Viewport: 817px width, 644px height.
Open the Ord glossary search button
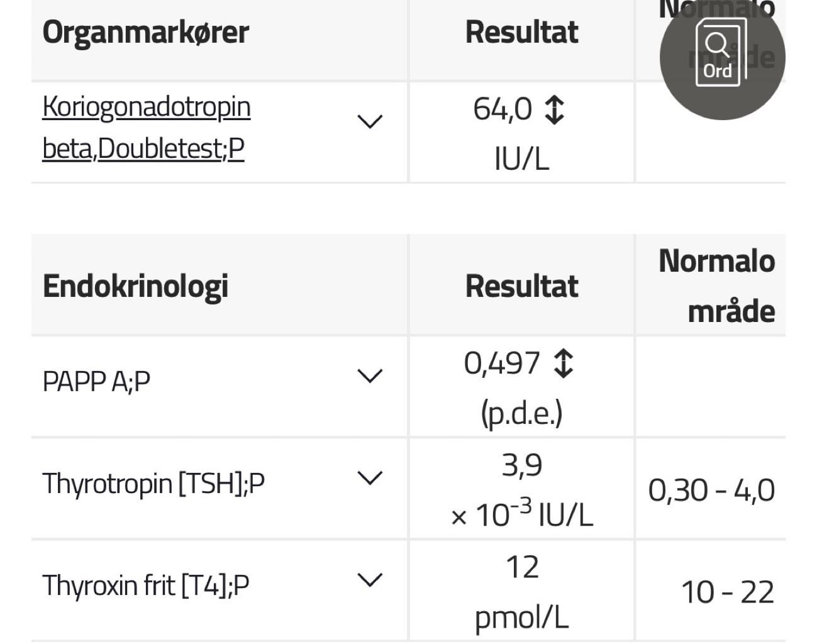[721, 57]
